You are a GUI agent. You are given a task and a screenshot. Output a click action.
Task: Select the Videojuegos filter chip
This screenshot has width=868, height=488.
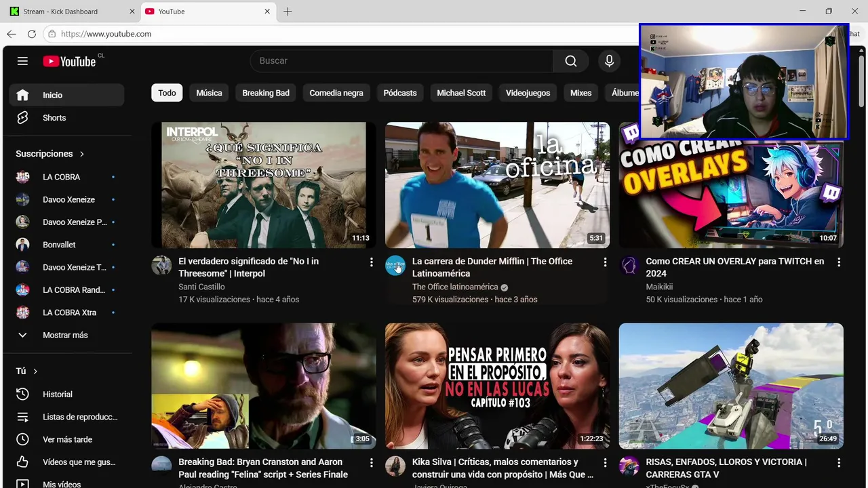528,93
